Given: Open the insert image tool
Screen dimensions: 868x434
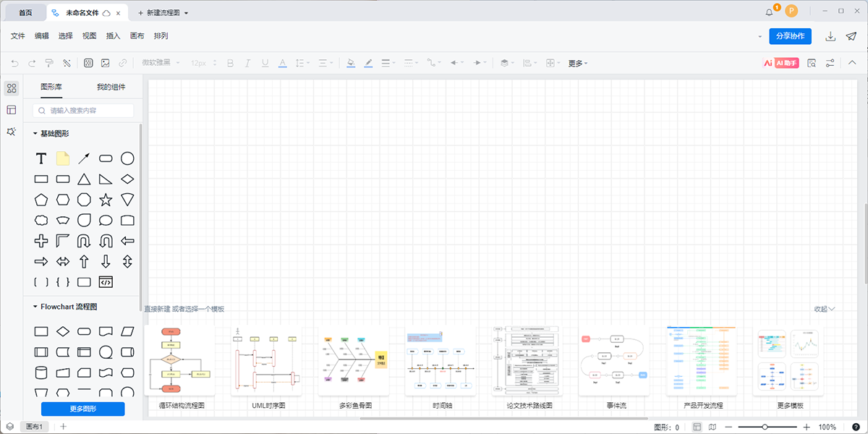Looking at the screenshot, I should (106, 63).
